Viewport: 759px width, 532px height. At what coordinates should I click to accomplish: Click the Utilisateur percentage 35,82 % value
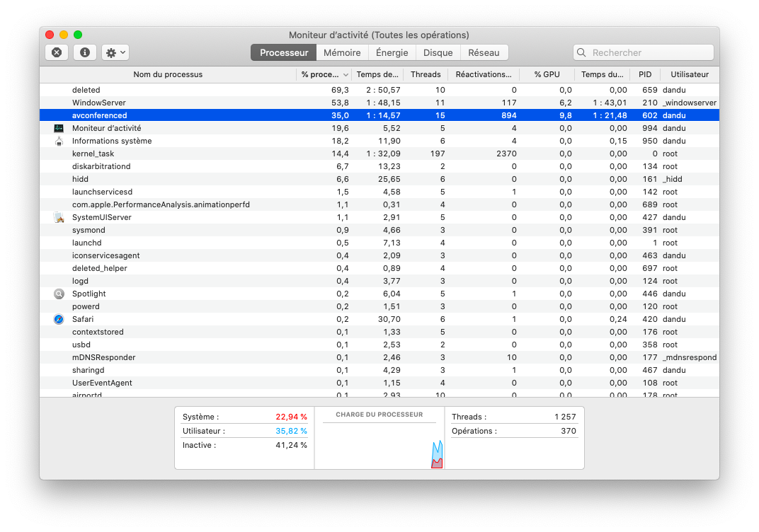292,431
